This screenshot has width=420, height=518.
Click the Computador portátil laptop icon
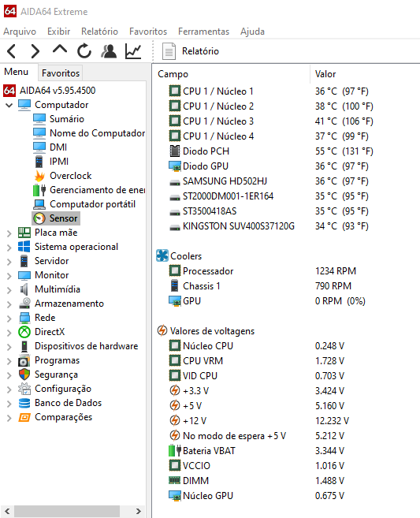[39, 204]
